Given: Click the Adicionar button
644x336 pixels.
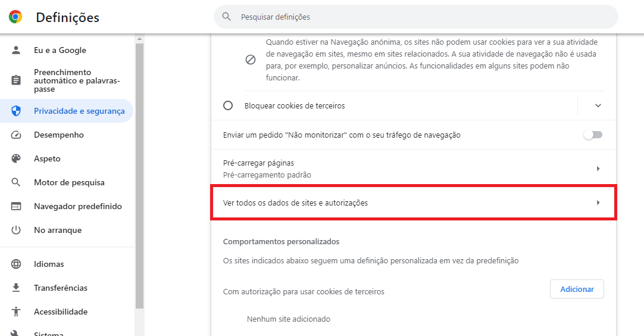Looking at the screenshot, I should click(x=577, y=289).
